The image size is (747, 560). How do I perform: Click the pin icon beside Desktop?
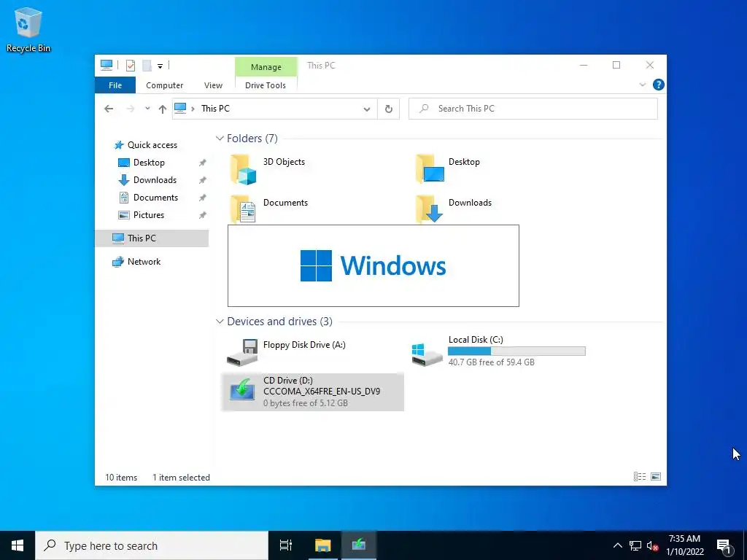point(203,163)
